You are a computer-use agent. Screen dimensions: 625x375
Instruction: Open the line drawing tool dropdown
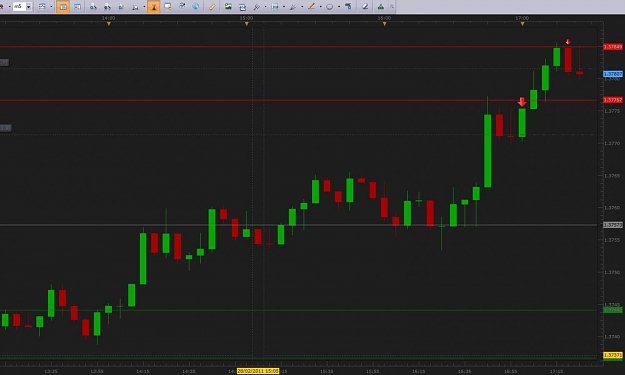pos(320,7)
